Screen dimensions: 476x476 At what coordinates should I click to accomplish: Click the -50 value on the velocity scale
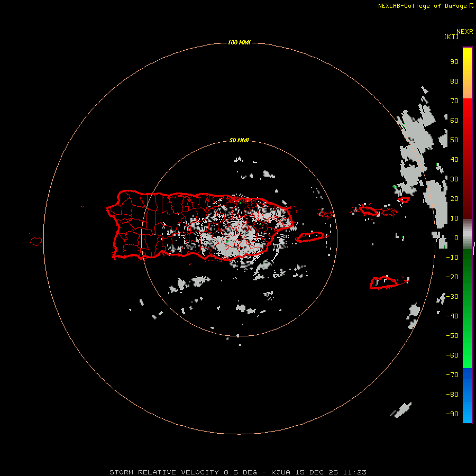pyautogui.click(x=452, y=336)
